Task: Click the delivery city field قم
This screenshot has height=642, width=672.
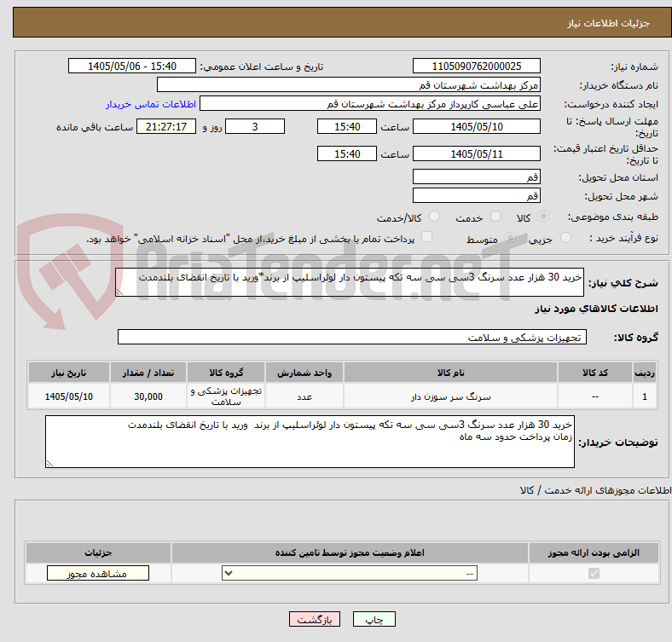Action: 476,195
